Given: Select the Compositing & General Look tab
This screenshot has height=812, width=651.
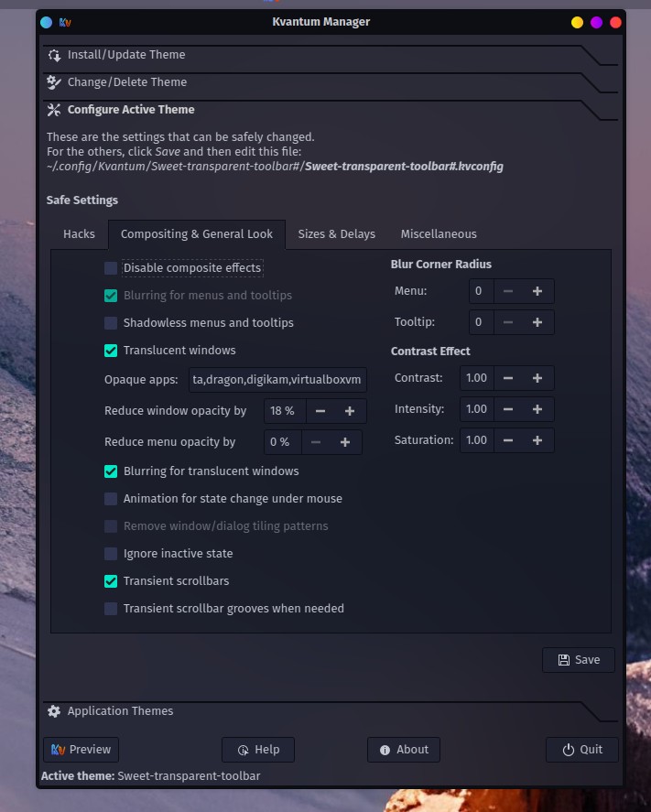Looking at the screenshot, I should click(x=196, y=234).
